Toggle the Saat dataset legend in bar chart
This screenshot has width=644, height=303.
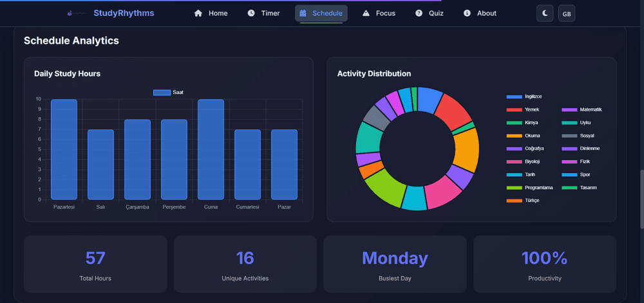tap(168, 93)
